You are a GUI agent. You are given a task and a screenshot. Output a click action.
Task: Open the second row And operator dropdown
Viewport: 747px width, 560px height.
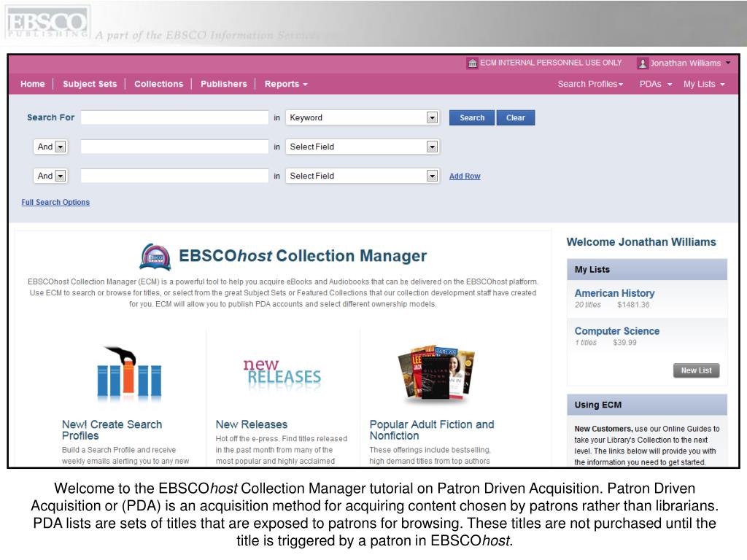coord(50,147)
